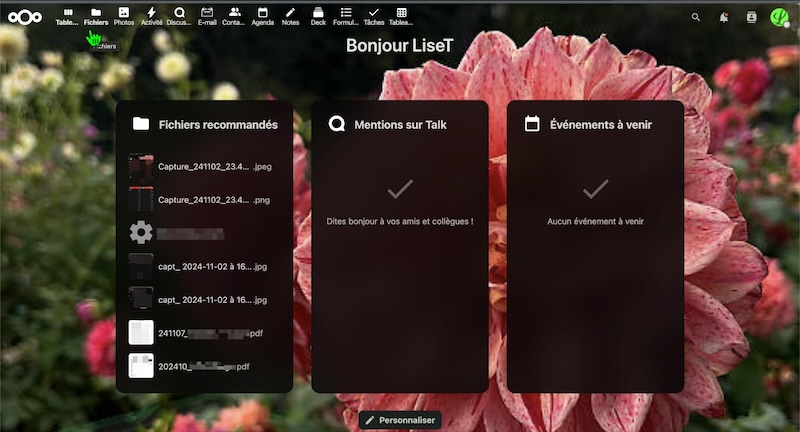Show notifications via the bell icon

point(724,17)
